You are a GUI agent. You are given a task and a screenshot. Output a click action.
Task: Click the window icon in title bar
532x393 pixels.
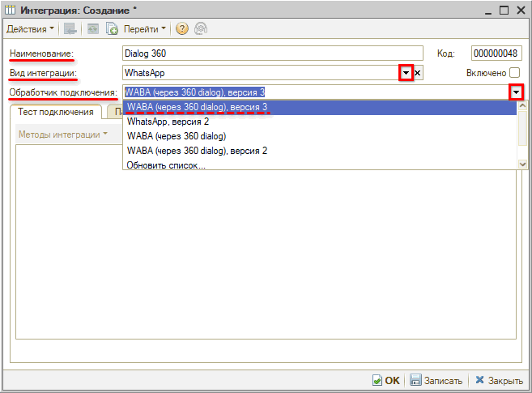[11, 9]
